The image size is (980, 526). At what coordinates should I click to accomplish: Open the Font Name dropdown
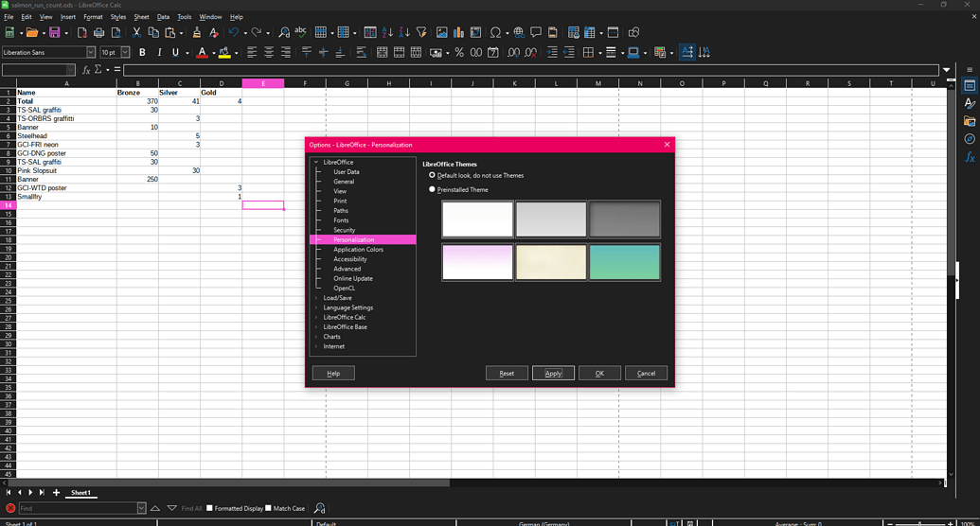click(x=91, y=52)
